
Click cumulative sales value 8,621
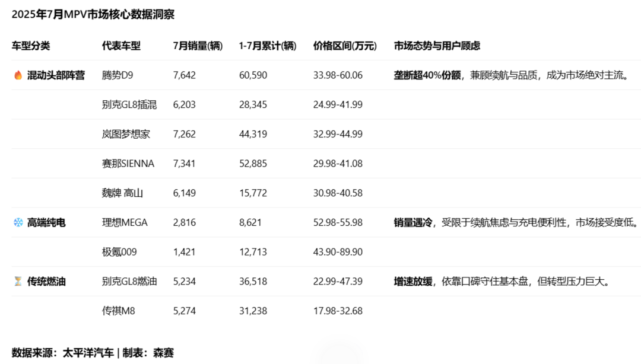[x=250, y=223]
